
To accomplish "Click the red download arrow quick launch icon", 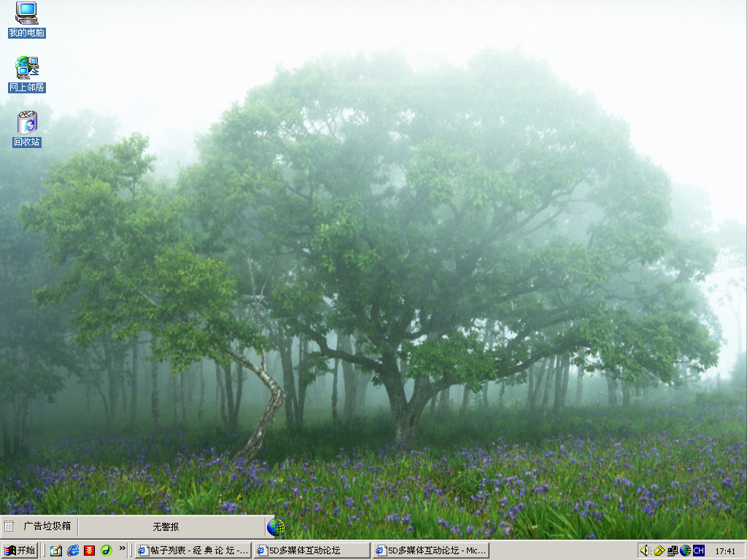I will pyautogui.click(x=90, y=551).
